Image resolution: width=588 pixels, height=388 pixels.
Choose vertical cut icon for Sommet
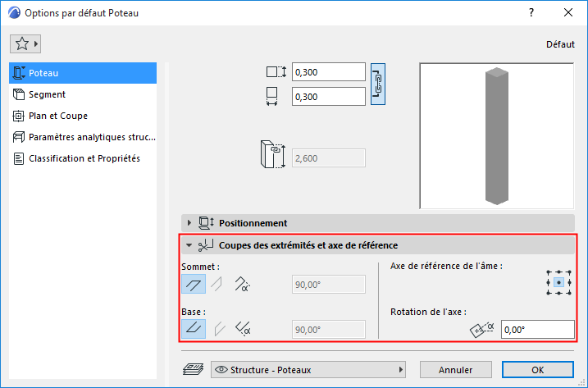pos(217,285)
